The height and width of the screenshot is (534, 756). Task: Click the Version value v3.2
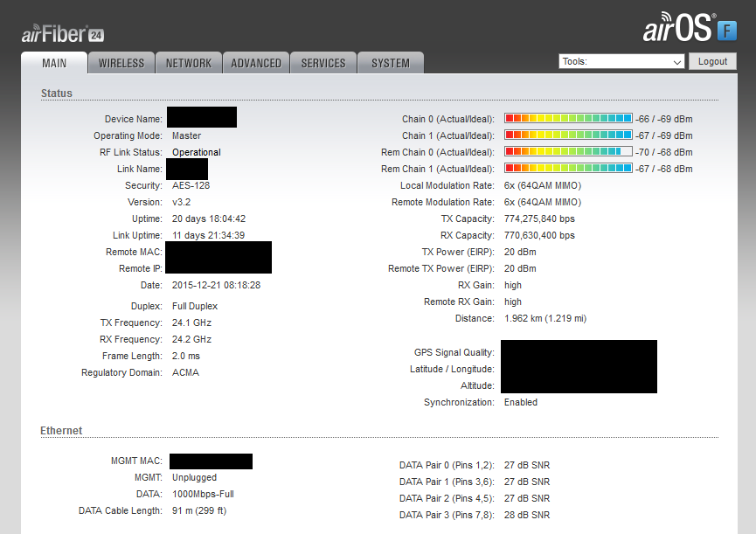point(181,203)
